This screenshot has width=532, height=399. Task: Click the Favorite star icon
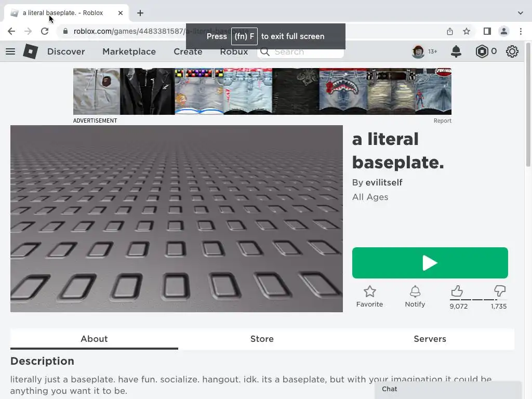[369, 291]
